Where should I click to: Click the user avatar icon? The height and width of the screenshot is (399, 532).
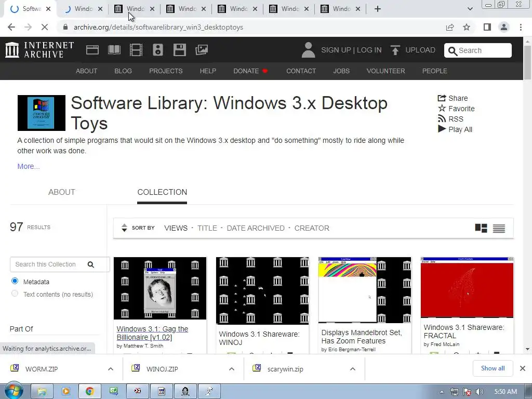coord(308,50)
